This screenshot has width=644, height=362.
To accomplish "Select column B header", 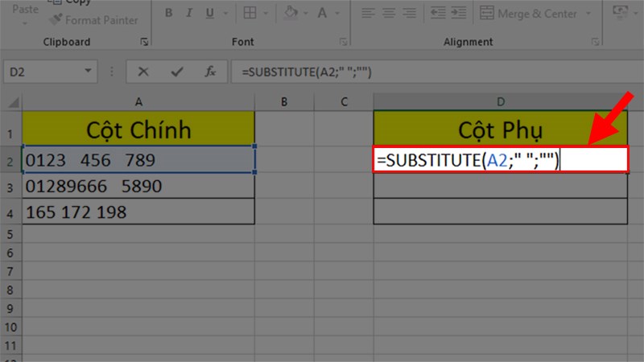I will (x=285, y=101).
